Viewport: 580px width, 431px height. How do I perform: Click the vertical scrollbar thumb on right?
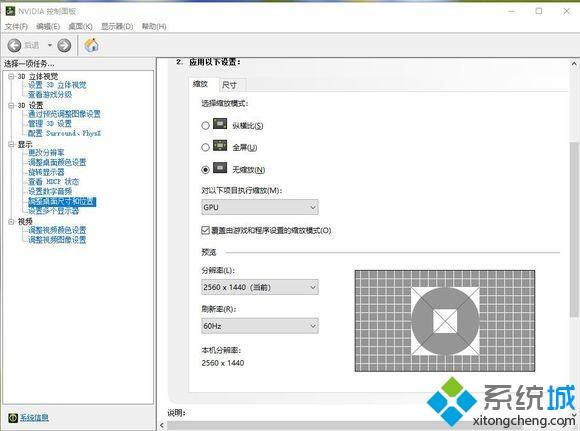574,229
